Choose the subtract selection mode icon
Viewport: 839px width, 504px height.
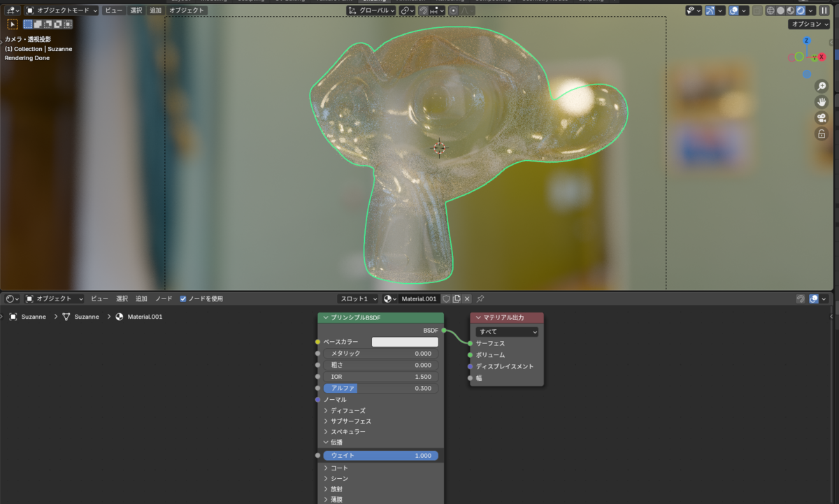coord(48,24)
